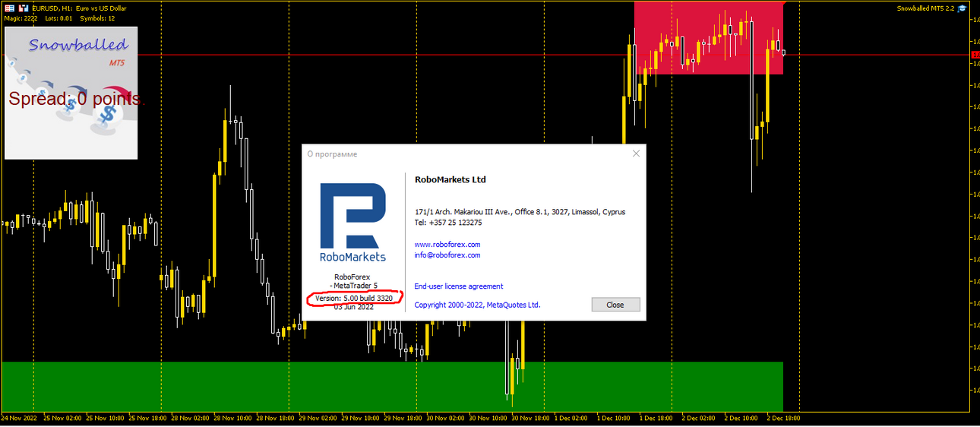The image size is (980, 427).
Task: Click the 'О программе' dialog title
Action: tap(332, 154)
